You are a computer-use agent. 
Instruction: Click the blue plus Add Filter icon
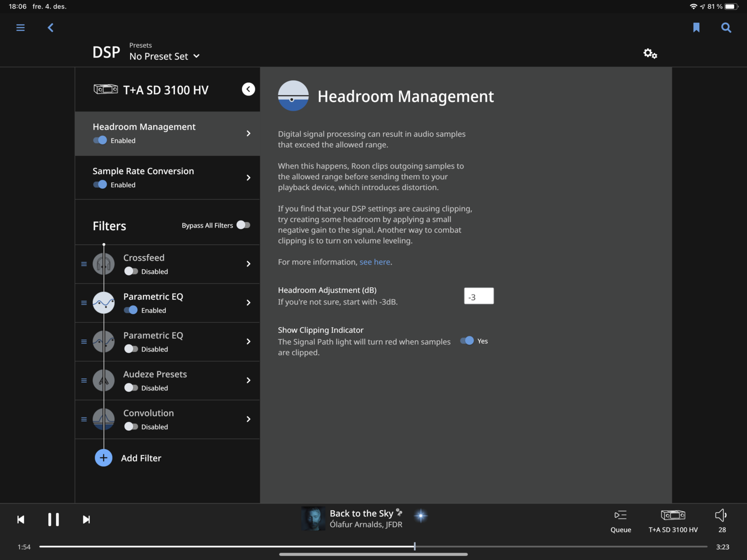point(104,458)
